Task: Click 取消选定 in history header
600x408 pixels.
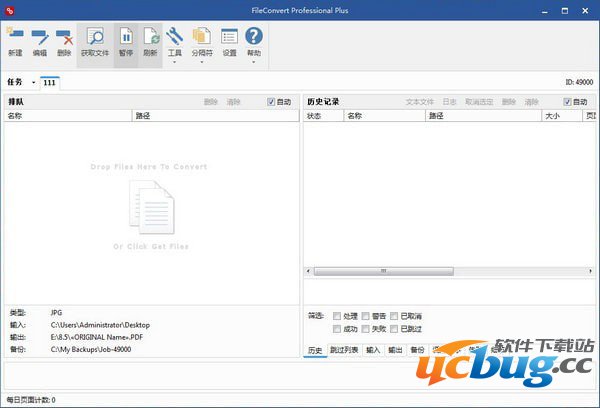Action: [x=479, y=102]
